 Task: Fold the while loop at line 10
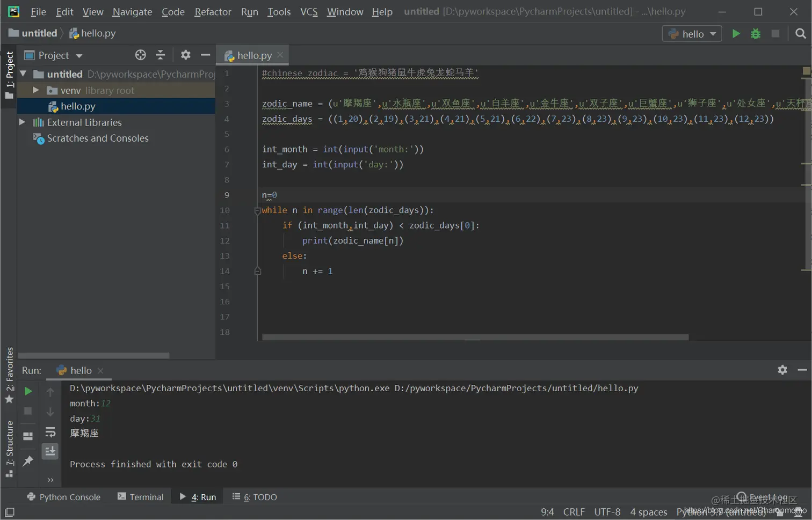click(x=257, y=210)
